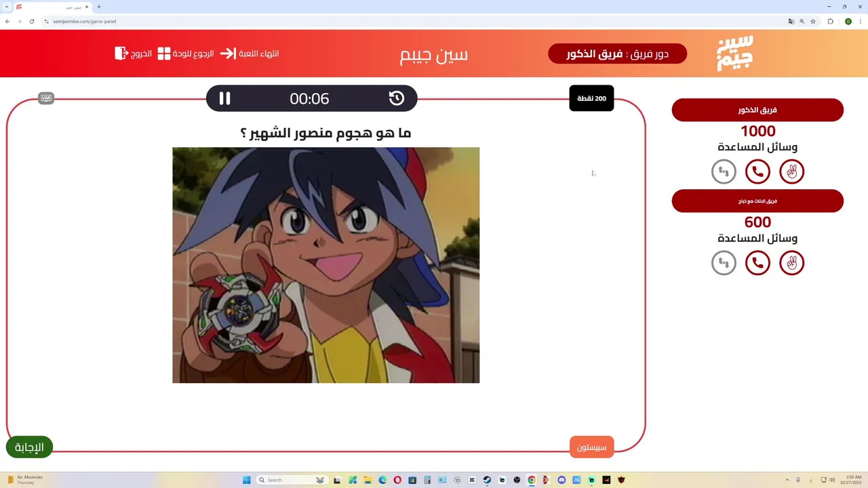Open the Windows Start menu
This screenshot has width=868, height=488.
coord(247,480)
